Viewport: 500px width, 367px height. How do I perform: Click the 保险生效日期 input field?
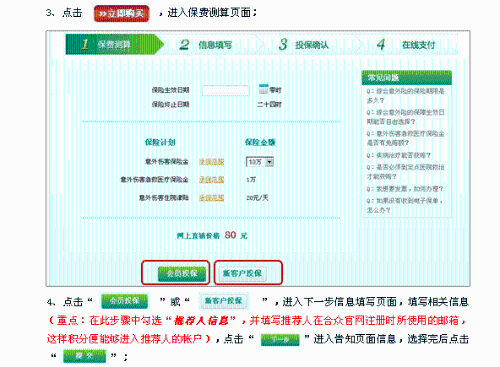point(225,90)
